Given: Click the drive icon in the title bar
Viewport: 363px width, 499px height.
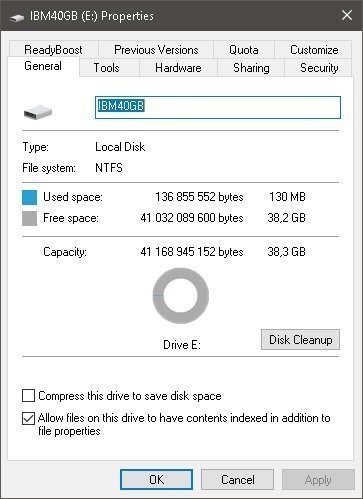Looking at the screenshot, I should (x=16, y=17).
